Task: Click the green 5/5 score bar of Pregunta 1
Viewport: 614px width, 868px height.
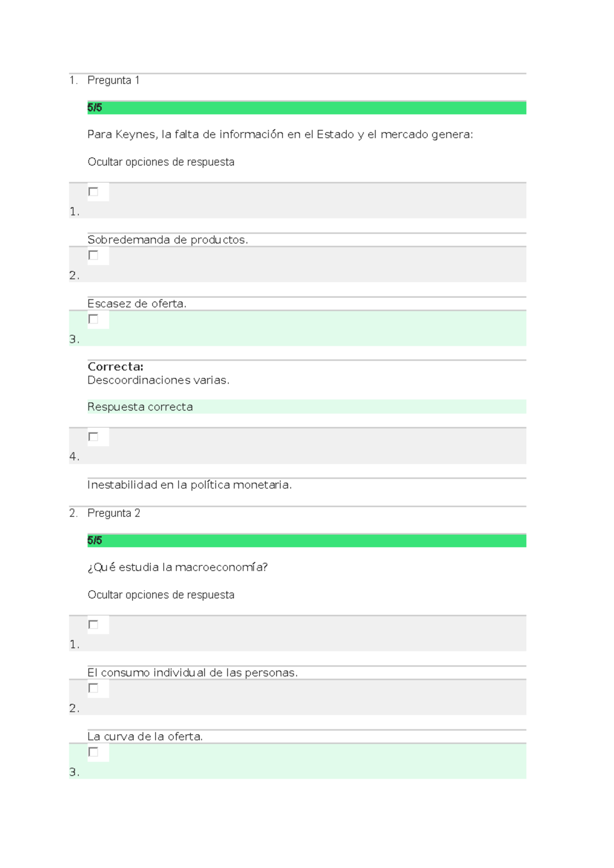Action: pyautogui.click(x=306, y=108)
